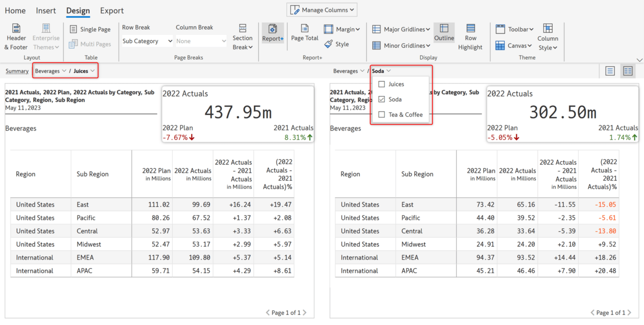Screen dimensions: 644x325
Task: Select the East row in left table
Action: point(83,205)
